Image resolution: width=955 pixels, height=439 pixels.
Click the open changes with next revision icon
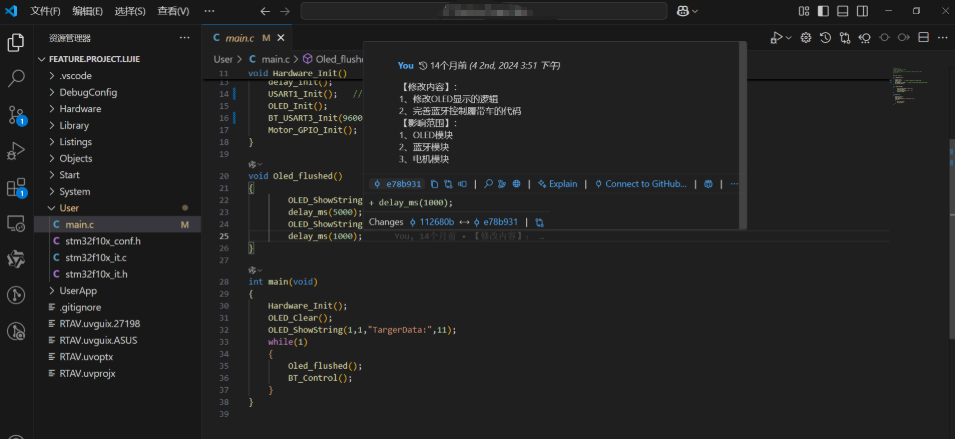[904, 38]
